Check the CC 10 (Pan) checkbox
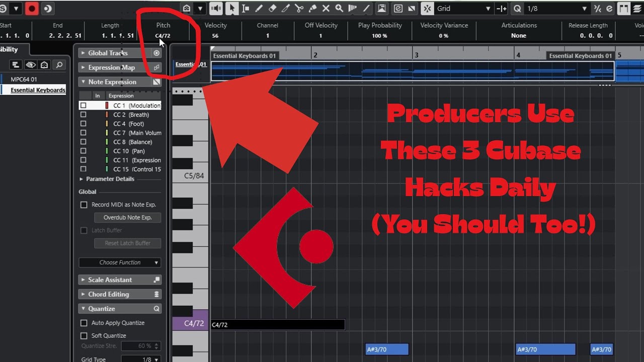 coord(84,151)
